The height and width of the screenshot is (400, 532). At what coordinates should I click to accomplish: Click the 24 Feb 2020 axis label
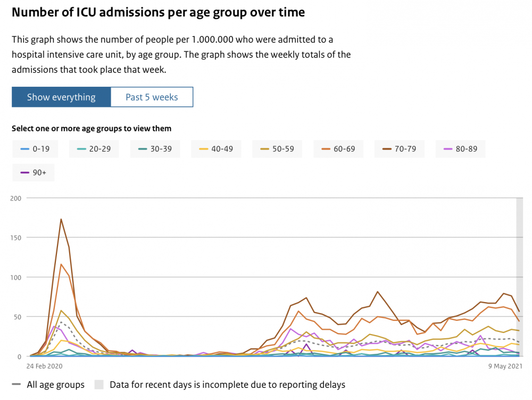point(45,366)
